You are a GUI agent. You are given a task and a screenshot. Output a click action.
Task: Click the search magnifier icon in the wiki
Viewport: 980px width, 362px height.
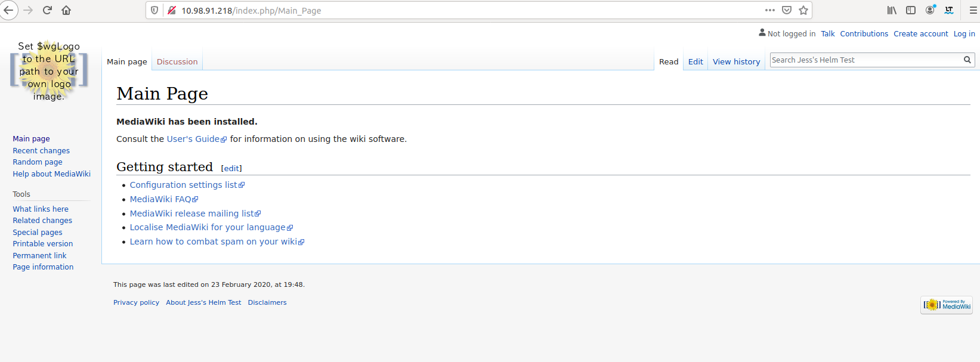point(967,60)
